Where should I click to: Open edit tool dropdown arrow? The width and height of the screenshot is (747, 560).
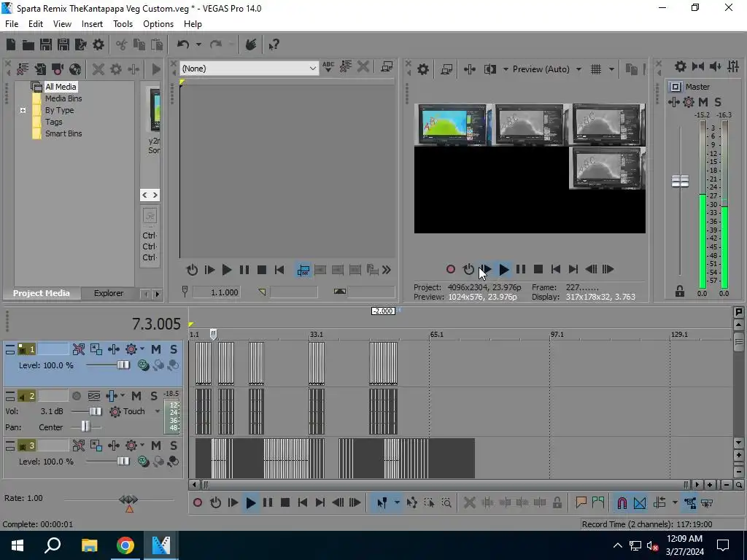click(396, 502)
